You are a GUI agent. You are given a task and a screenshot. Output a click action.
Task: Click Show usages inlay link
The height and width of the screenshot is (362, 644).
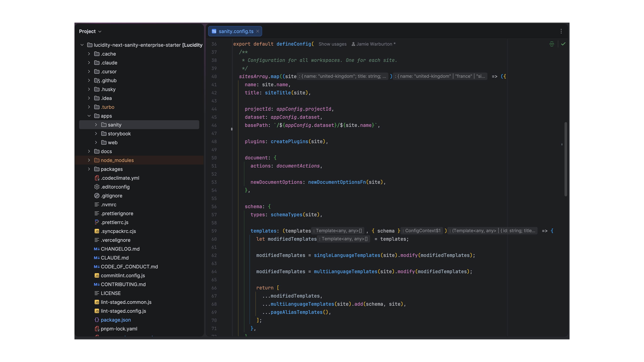(332, 44)
